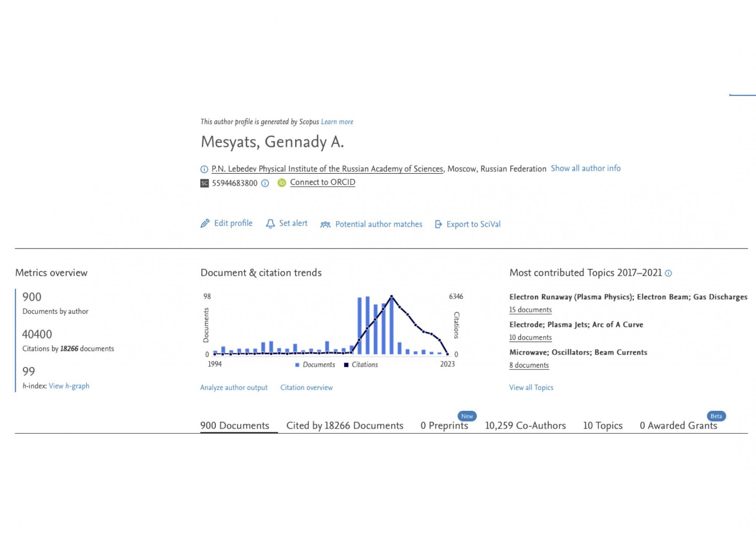
Task: Click the bell Set alert icon
Action: (x=270, y=224)
